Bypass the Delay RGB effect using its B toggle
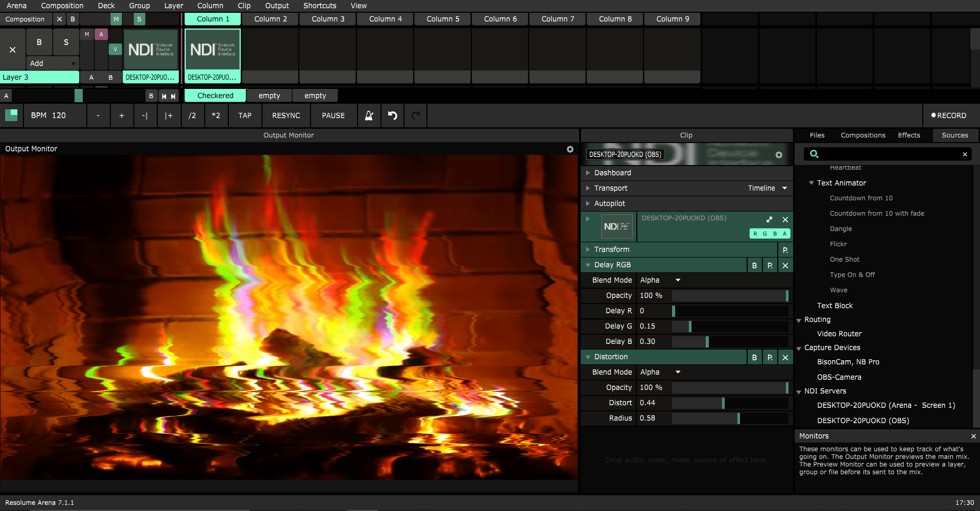 754,265
